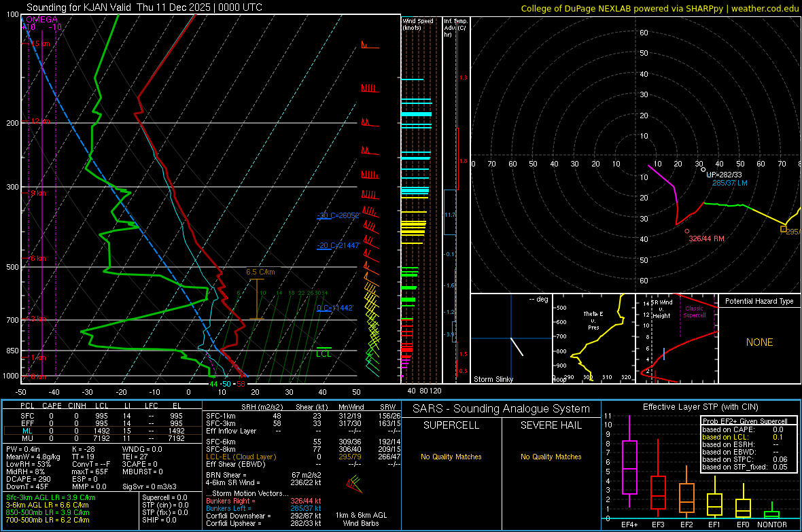Click 'Sfc-3km AGL LR = 3.9 C/km'

point(51,497)
